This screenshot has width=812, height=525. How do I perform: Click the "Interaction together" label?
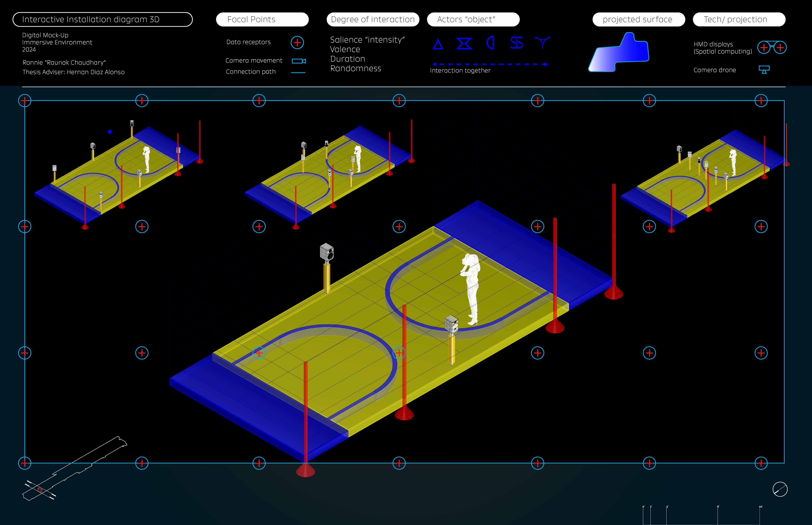pos(460,71)
